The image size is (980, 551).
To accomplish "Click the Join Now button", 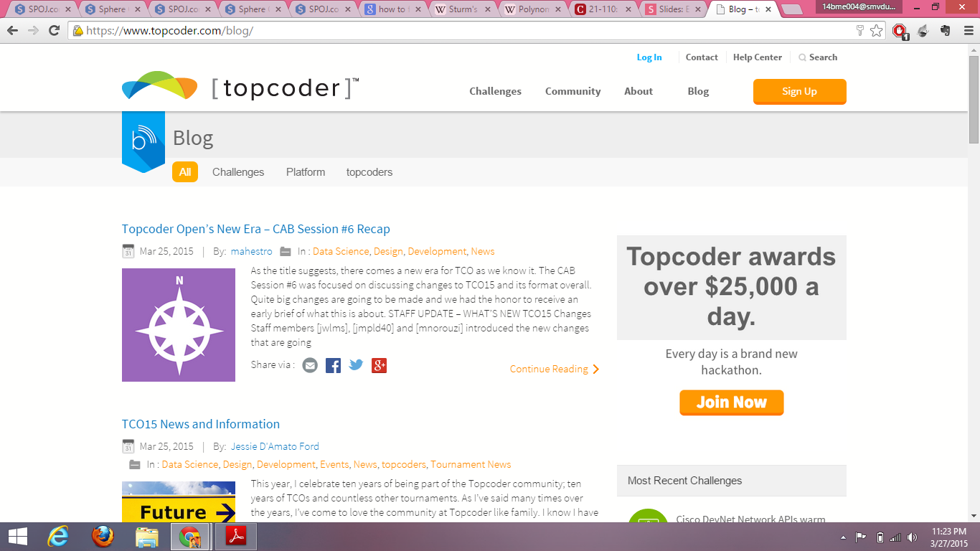I will click(x=732, y=402).
